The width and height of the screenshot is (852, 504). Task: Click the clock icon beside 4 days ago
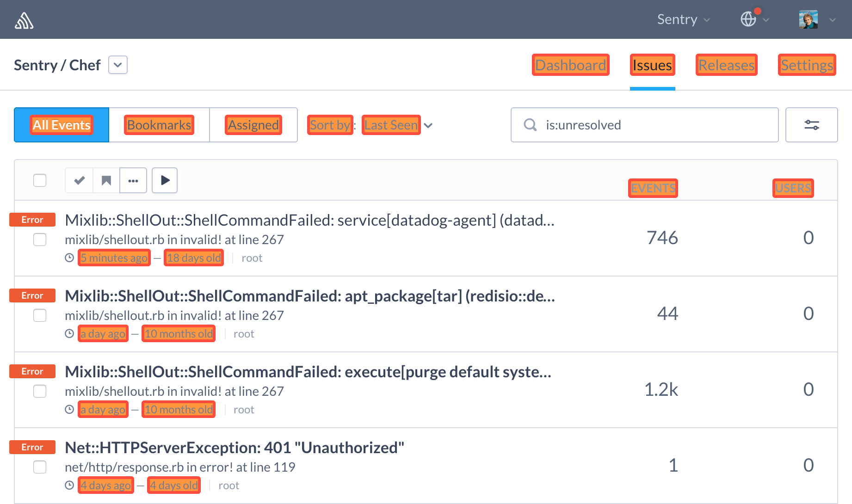click(x=69, y=486)
